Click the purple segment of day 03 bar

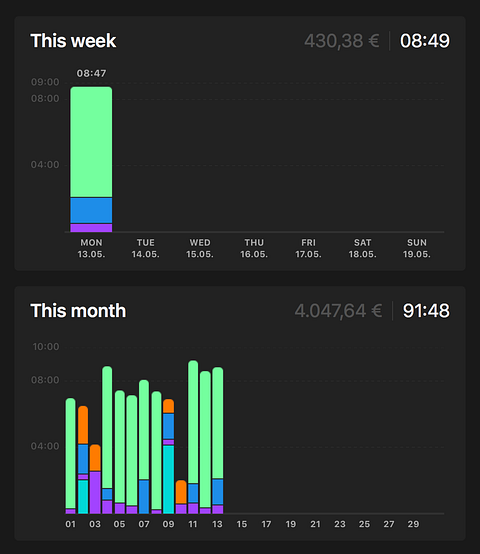pyautogui.click(x=95, y=493)
